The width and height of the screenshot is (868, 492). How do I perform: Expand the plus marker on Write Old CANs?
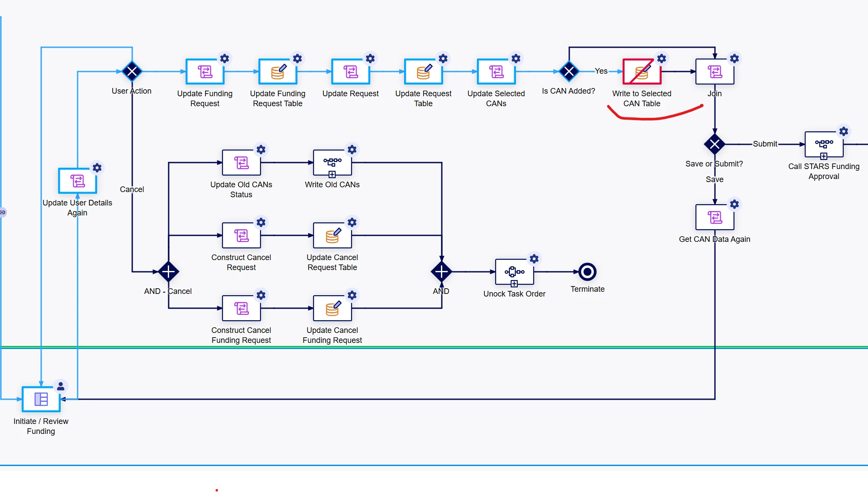pyautogui.click(x=332, y=174)
